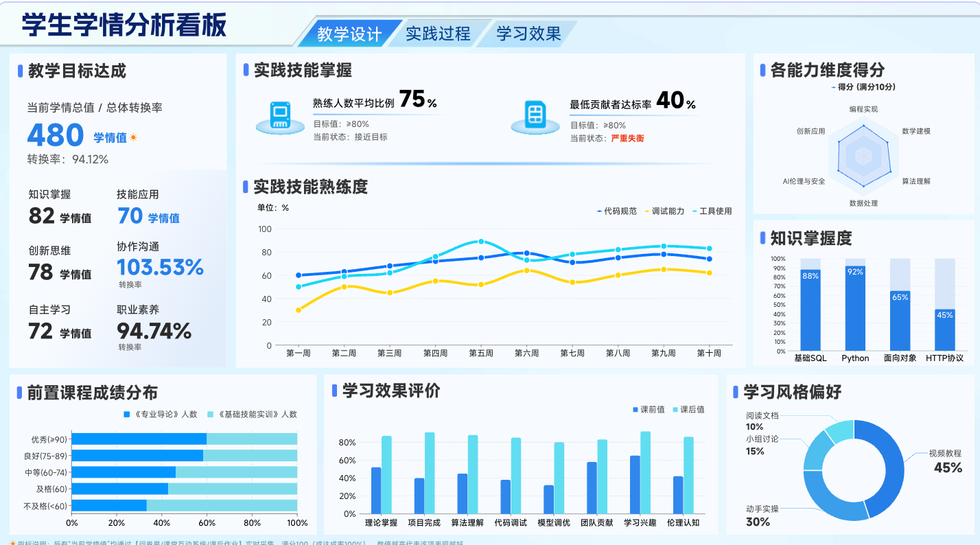Click the 算法理解 radar axis label

click(916, 181)
